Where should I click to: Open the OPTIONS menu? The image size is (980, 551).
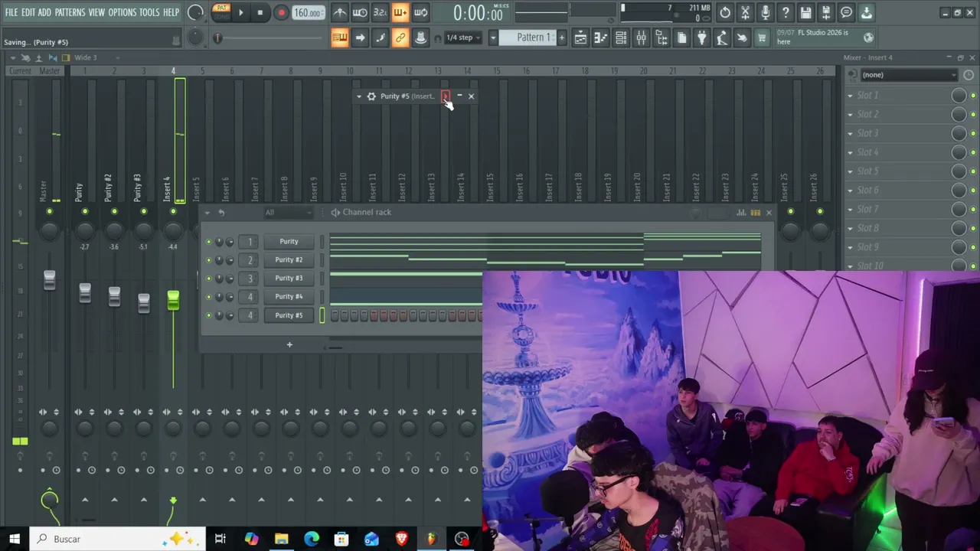click(122, 12)
